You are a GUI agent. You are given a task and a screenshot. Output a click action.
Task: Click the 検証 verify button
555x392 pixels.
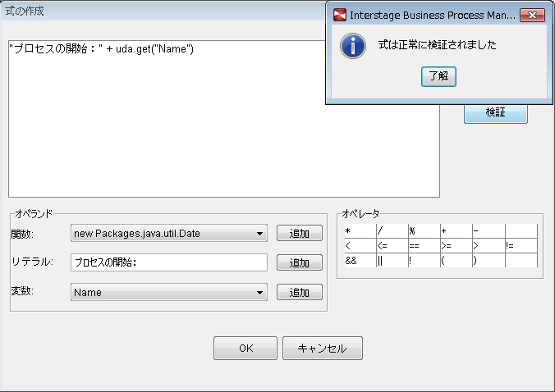click(x=496, y=113)
